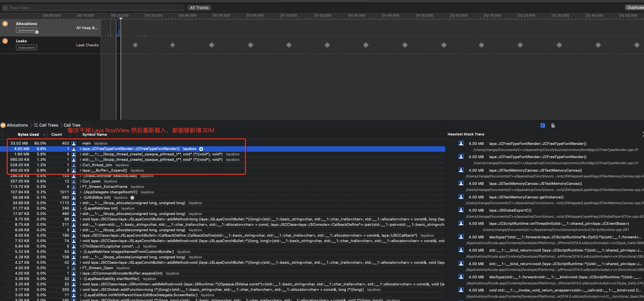Screen dimensions: 644x301
Task: Select -[LayaWebView imagesNamedFromCustomBundle:] row
Action: 222,252
